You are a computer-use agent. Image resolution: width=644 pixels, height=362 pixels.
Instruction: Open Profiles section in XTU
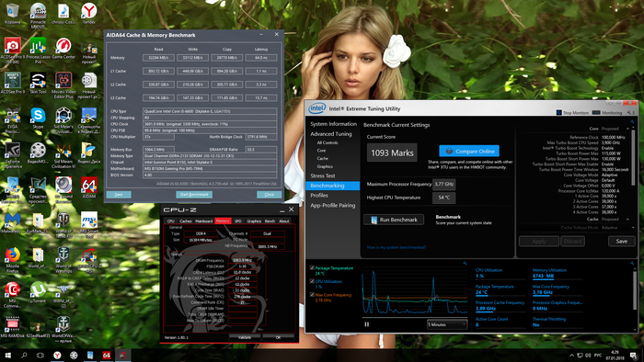click(x=319, y=195)
